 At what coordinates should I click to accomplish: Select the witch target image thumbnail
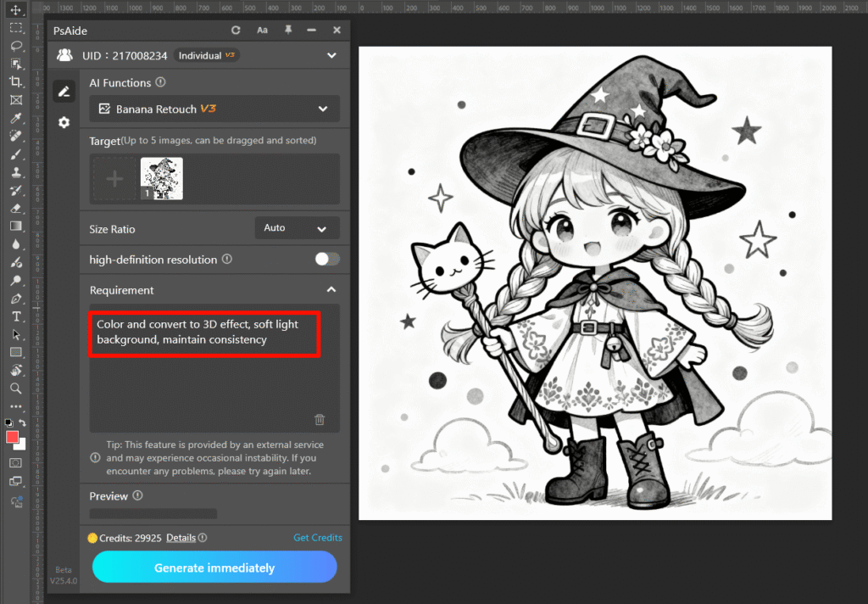tap(161, 179)
